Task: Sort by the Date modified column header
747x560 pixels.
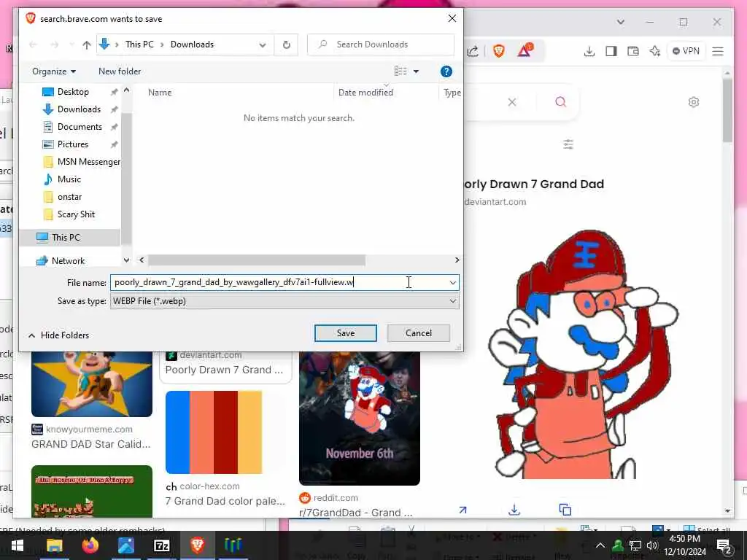Action: (x=365, y=93)
